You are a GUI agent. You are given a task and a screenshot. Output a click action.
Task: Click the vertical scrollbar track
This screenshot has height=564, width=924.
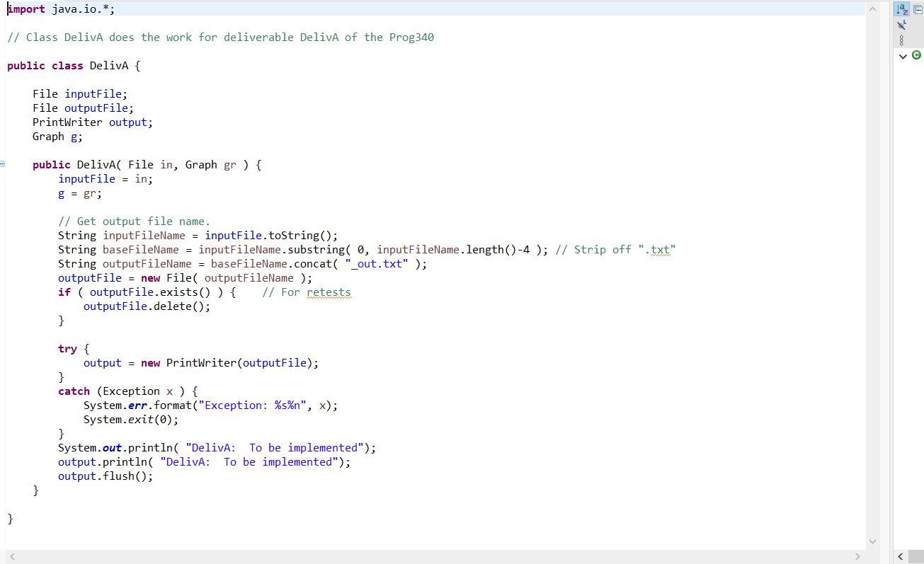(x=872, y=283)
